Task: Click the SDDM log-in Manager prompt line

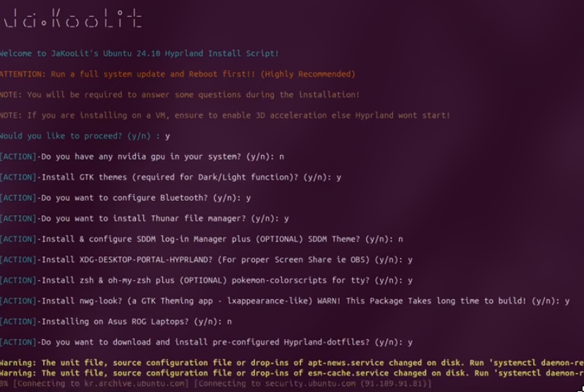Action: point(202,239)
